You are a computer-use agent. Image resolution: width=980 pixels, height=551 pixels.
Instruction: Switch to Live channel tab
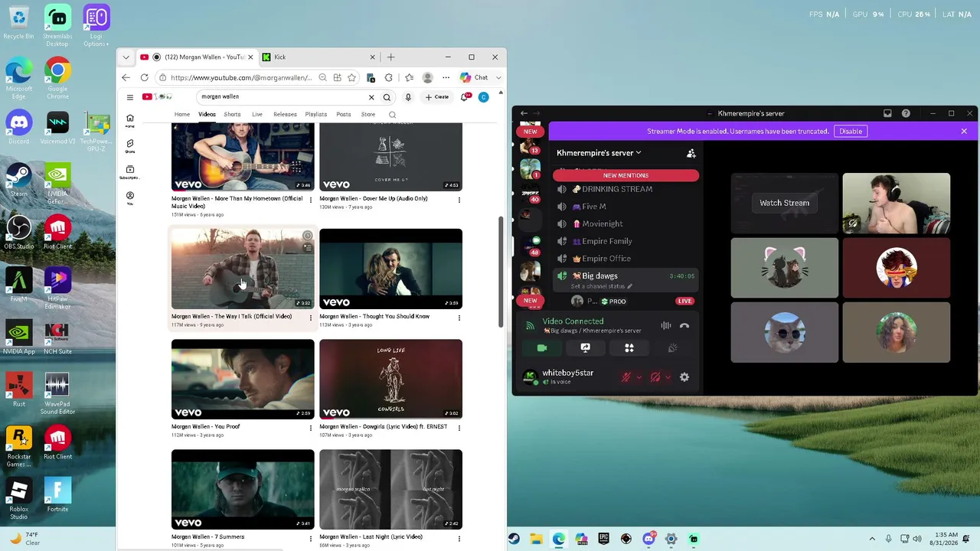(257, 115)
